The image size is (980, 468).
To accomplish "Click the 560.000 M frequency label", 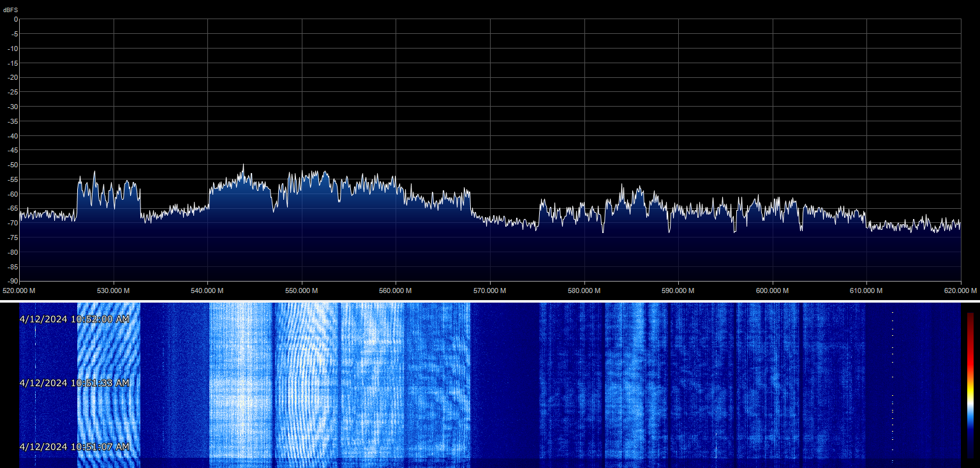I will click(x=396, y=291).
